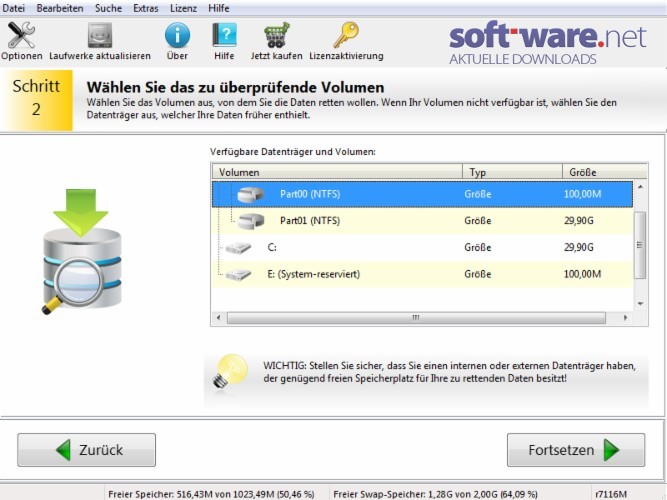Click the horizontal scrollbar right arrow
The height and width of the screenshot is (500, 667).
pos(625,318)
